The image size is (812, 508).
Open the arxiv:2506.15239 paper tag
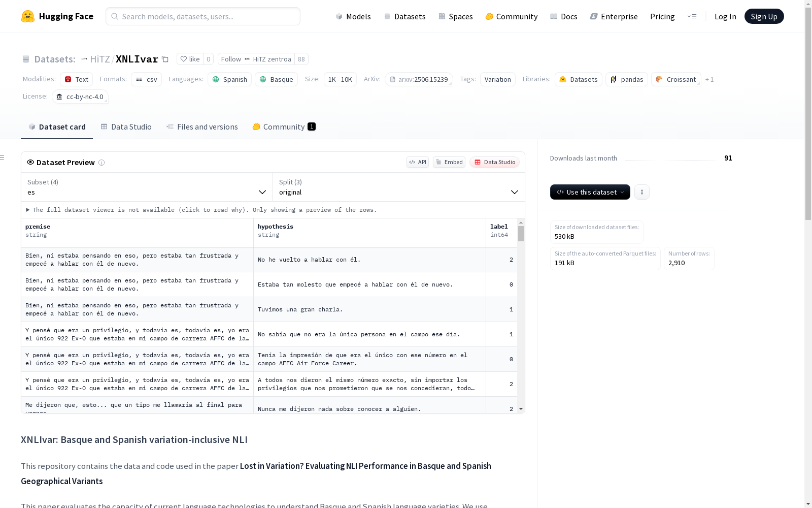[x=419, y=79]
